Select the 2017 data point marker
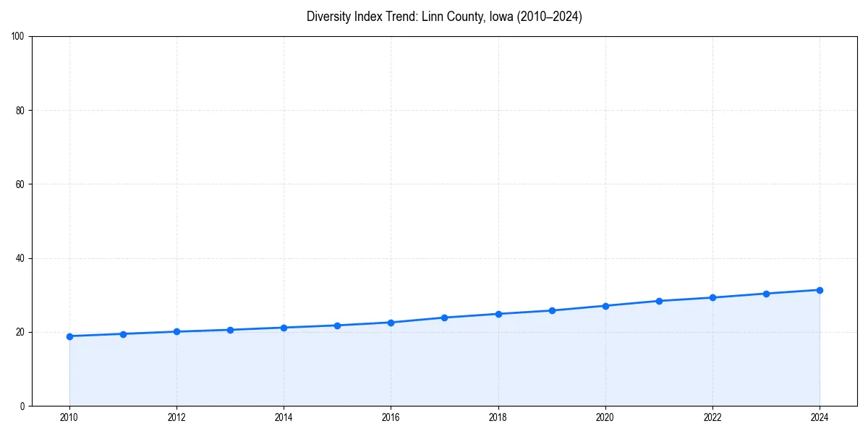Viewport: 868px width, 434px height. tap(444, 317)
